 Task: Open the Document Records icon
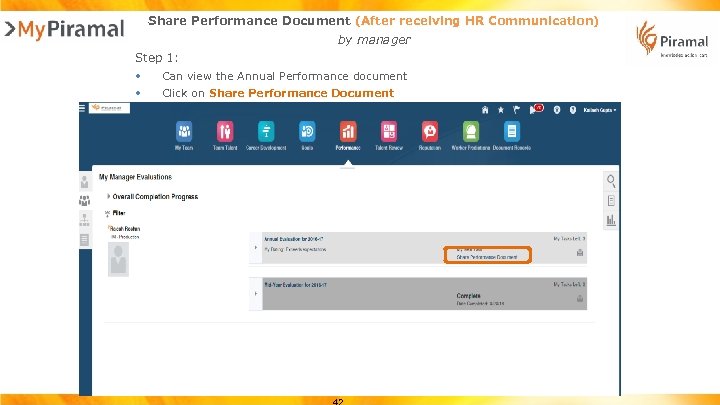click(x=512, y=132)
